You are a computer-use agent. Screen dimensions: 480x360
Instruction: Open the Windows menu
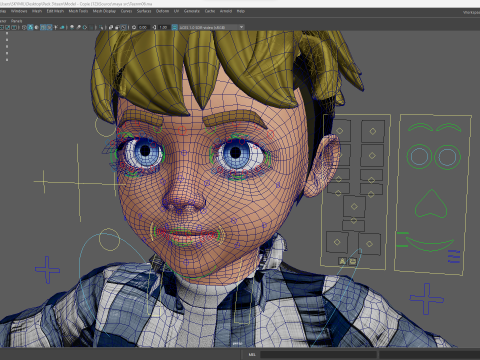[19, 11]
